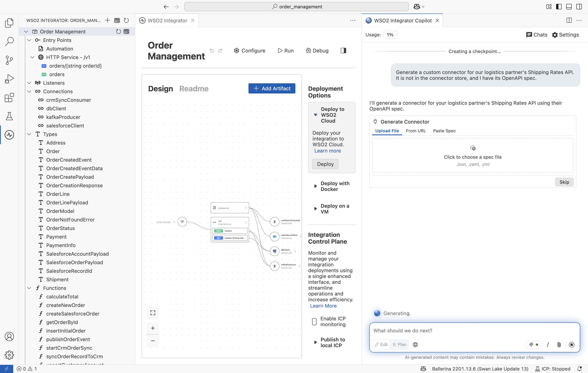Select the WSO2 Integrator activity bar icon
The width and height of the screenshot is (588, 373).
pyautogui.click(x=9, y=135)
